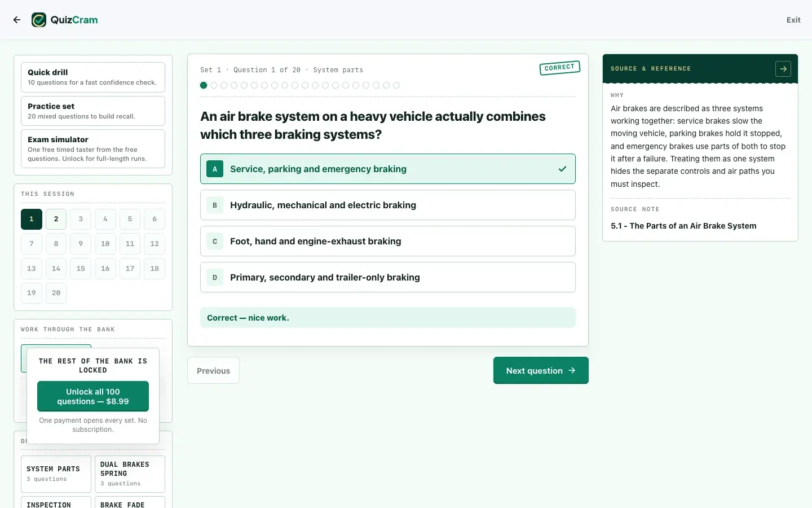Jump to question 3 in session grid

point(81,219)
